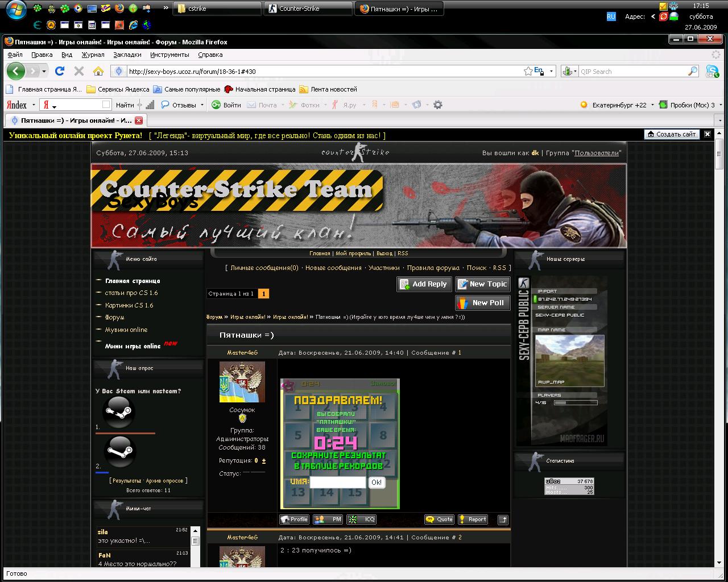The image size is (728, 582).
Task: Open the Справка menu
Action: [x=210, y=55]
